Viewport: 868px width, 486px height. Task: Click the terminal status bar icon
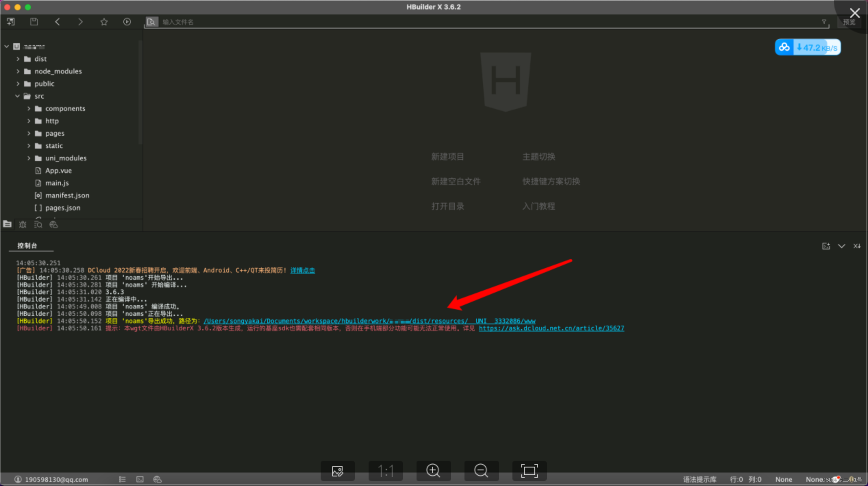pos(140,479)
